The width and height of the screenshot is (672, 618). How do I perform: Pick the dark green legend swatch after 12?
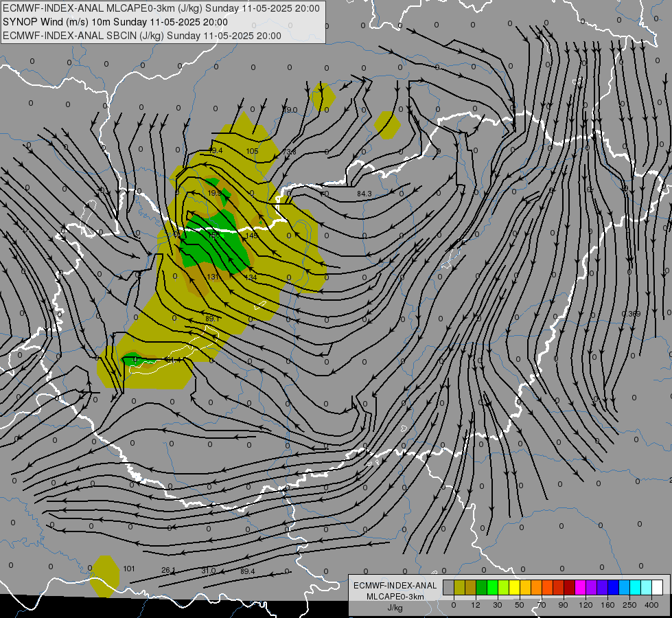click(x=482, y=587)
